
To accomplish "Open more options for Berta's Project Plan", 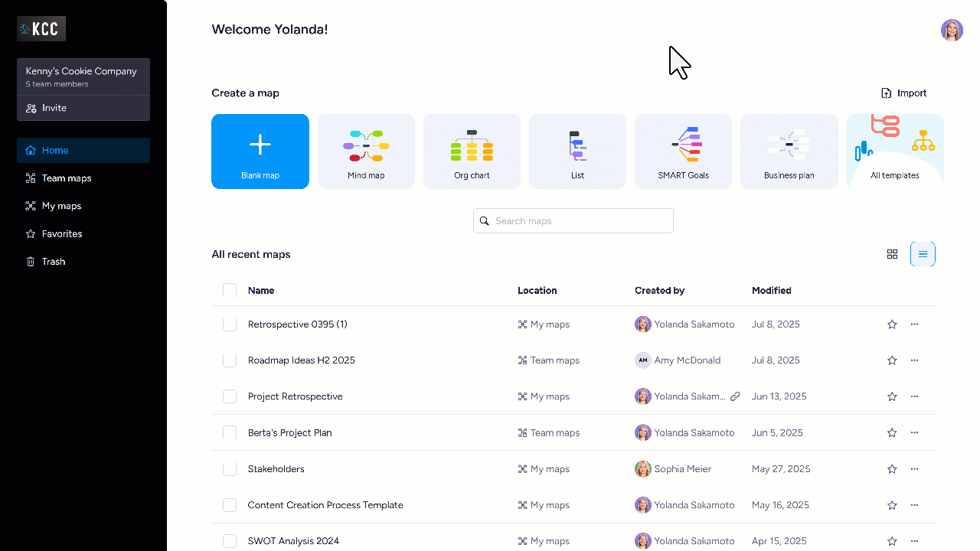I will [914, 433].
